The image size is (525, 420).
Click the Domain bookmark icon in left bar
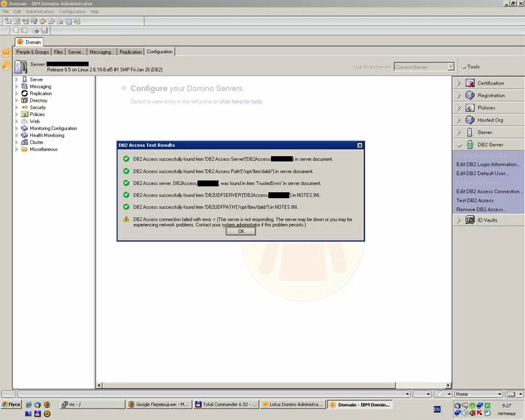(x=6, y=52)
